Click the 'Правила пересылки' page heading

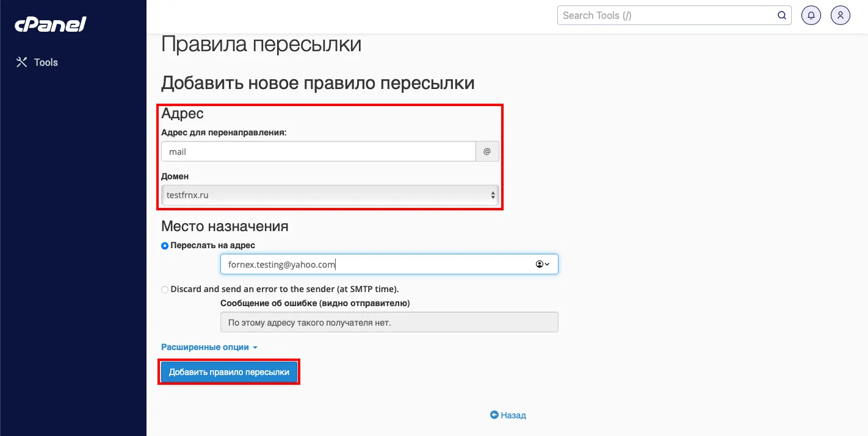pos(261,44)
